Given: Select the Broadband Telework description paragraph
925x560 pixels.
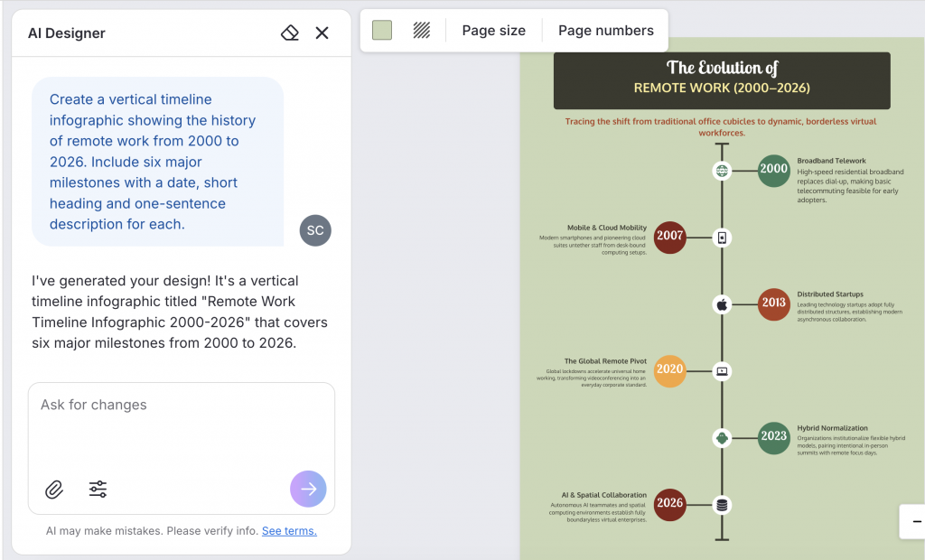Looking at the screenshot, I should point(850,186).
